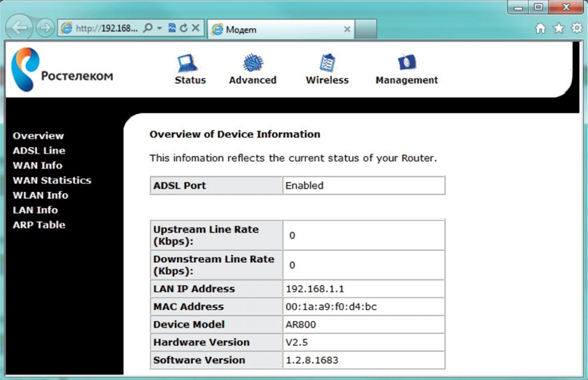Click the browser Back arrow button

click(19, 27)
